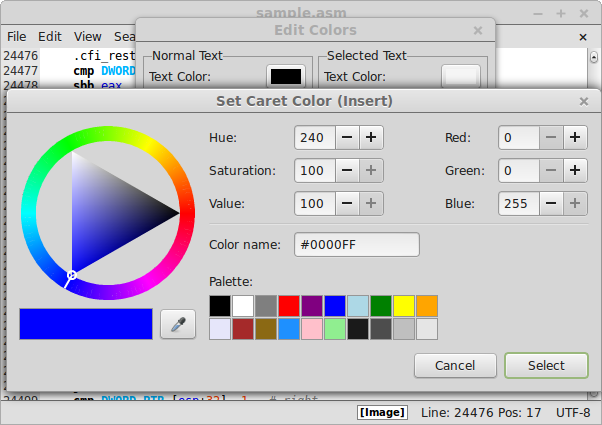Increase the Hue value
The width and height of the screenshot is (602, 425).
click(371, 137)
